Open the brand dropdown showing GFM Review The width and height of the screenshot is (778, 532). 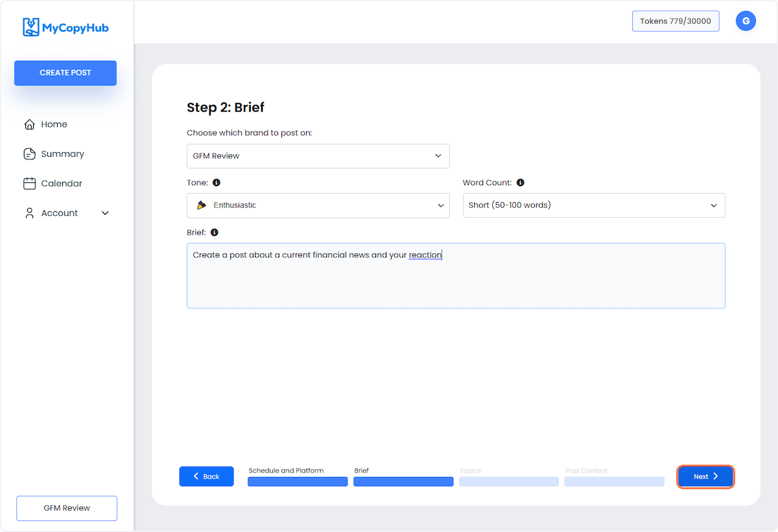coord(318,156)
